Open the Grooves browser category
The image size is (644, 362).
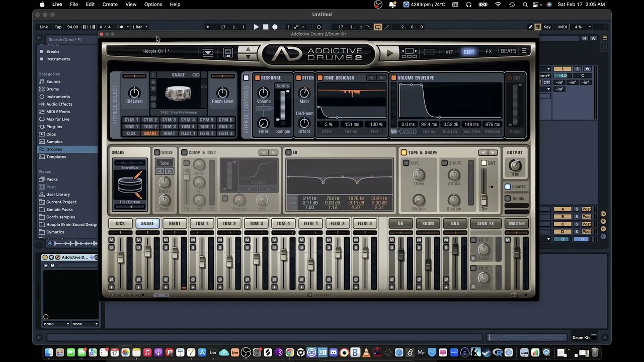click(54, 149)
